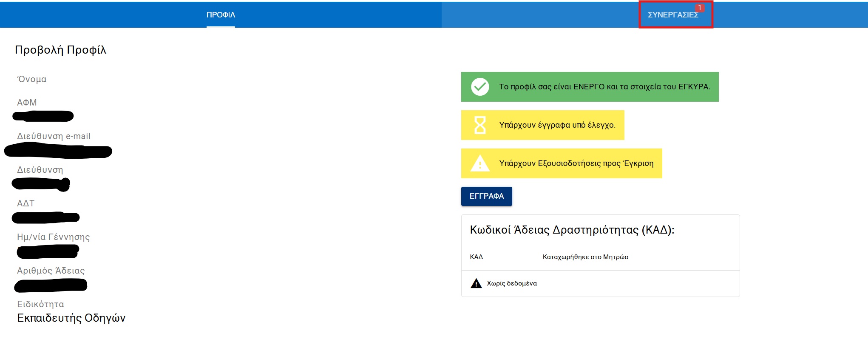Viewport: 868px width, 354px height.
Task: Click the red notification badge on ΣΥΝΕΡΓΑΣΙΕΣ
Action: [699, 8]
